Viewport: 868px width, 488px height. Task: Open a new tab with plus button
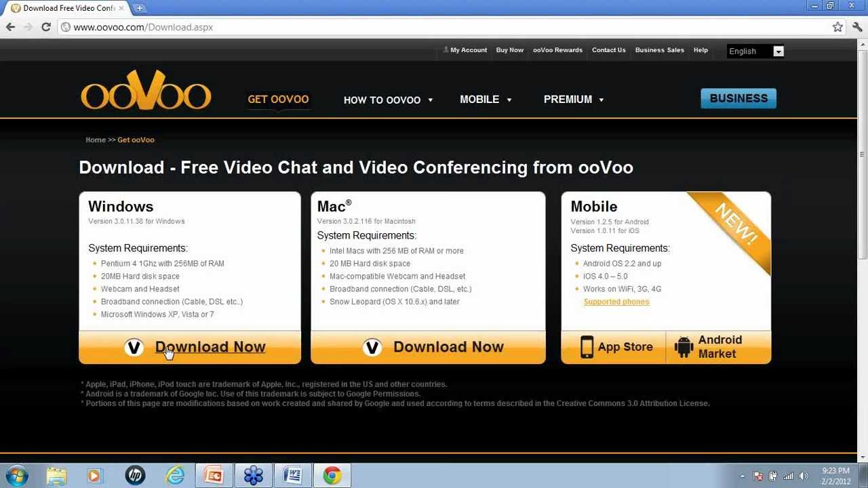[139, 8]
